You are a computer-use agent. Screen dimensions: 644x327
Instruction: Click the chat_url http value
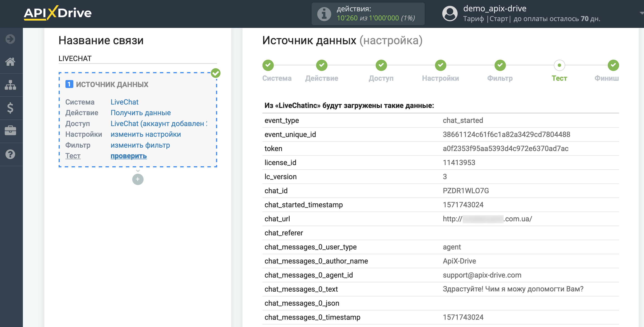(487, 219)
